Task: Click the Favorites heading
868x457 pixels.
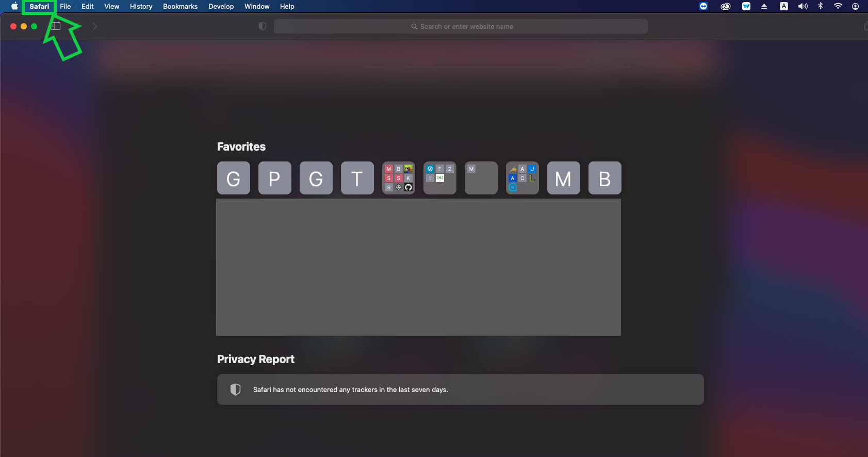Action: point(241,146)
